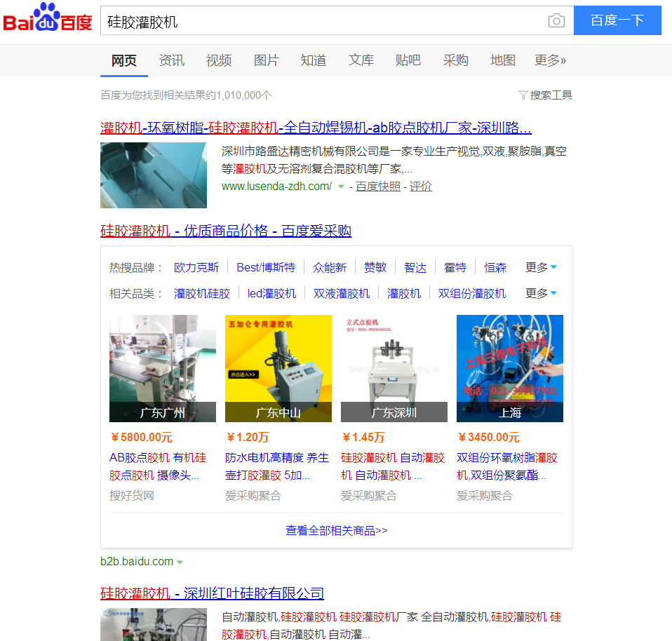Select brand 欧力克斯
The height and width of the screenshot is (641, 672).
(x=196, y=268)
